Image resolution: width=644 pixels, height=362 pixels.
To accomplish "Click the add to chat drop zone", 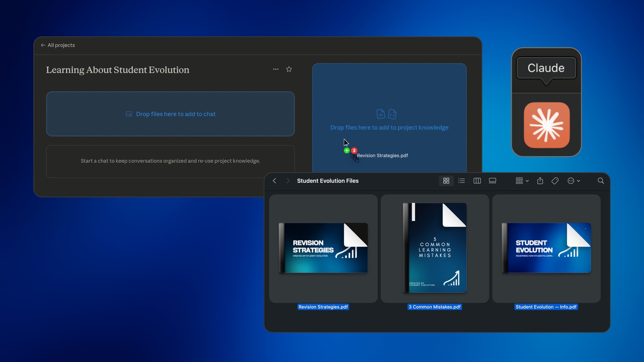I will tap(170, 114).
